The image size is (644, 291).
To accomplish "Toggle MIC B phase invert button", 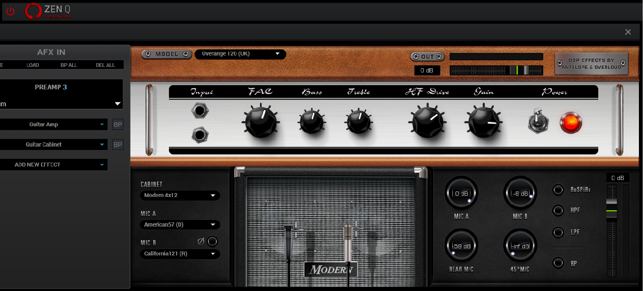I will (x=212, y=241).
